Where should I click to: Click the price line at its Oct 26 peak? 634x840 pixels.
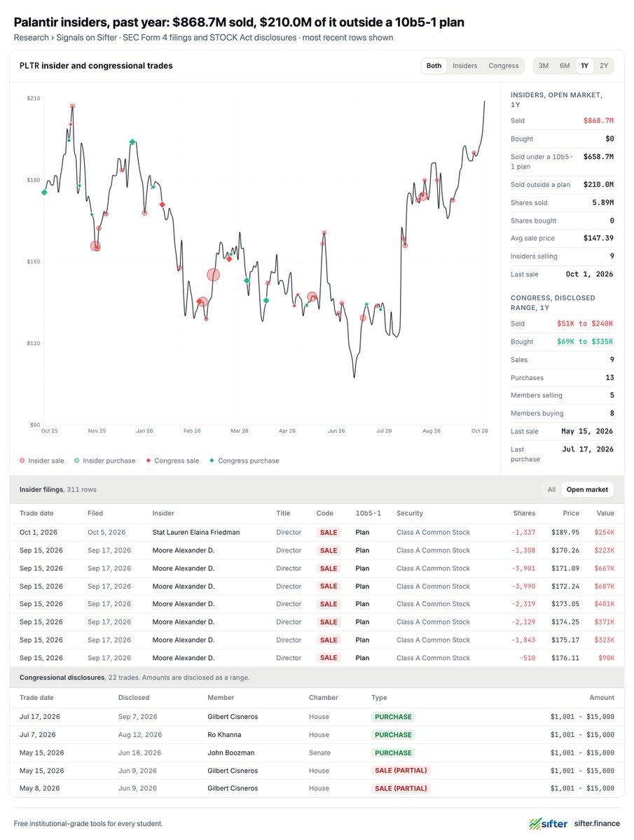click(x=484, y=102)
